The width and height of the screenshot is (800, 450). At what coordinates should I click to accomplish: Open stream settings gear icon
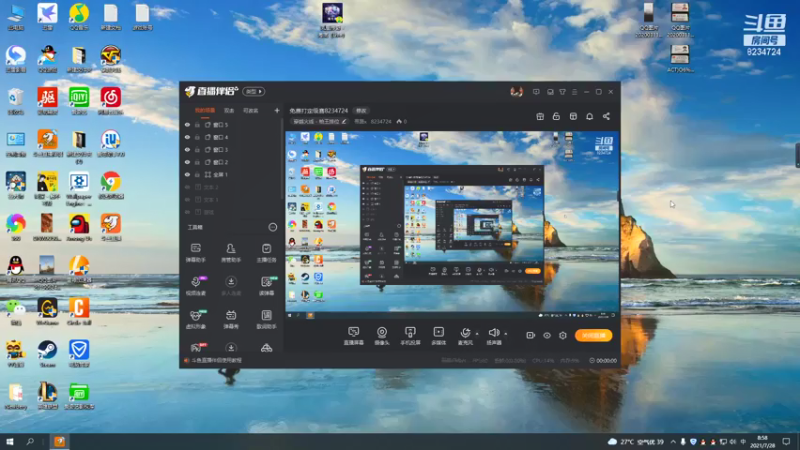coord(563,335)
